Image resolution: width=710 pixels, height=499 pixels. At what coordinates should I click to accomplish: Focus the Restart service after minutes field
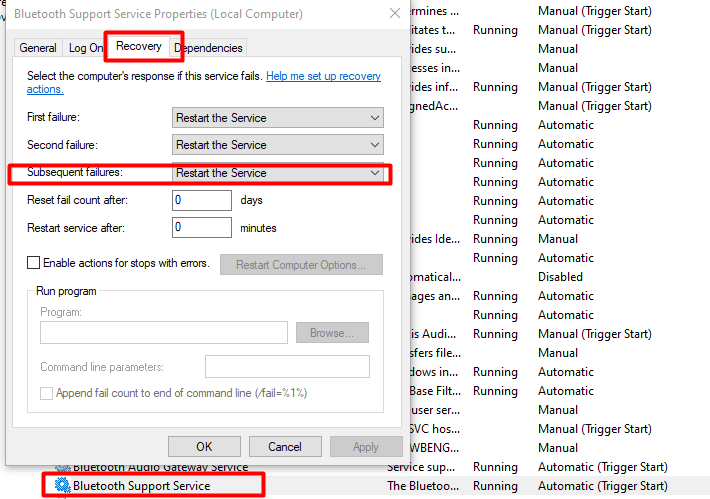click(201, 227)
